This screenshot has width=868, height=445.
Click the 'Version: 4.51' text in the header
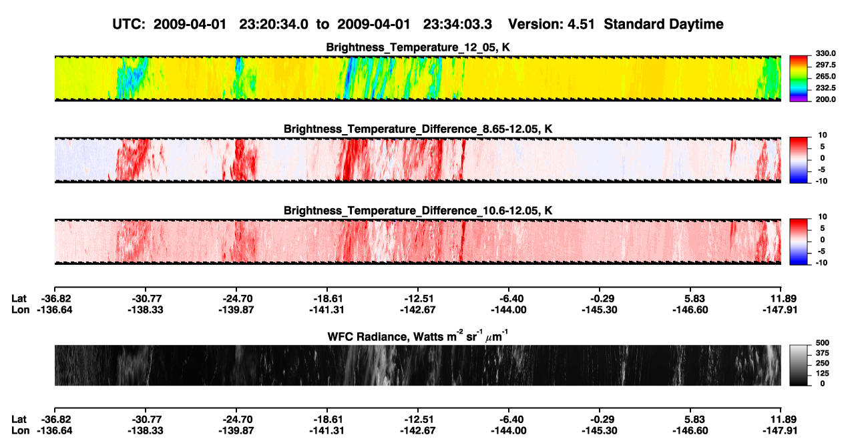pyautogui.click(x=554, y=24)
